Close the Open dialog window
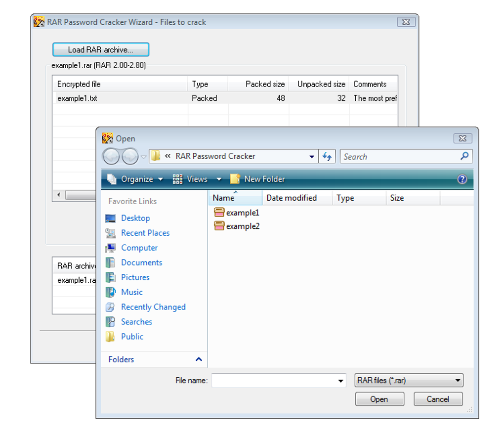The height and width of the screenshot is (435, 504). pyautogui.click(x=462, y=138)
